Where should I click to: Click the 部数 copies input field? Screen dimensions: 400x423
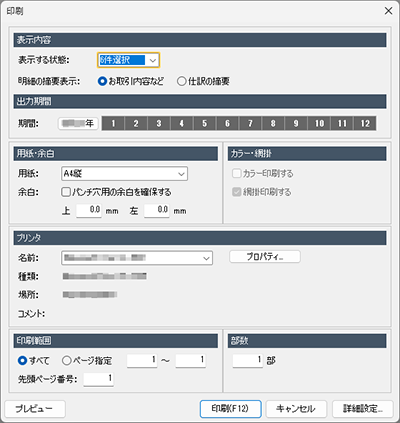coord(248,360)
